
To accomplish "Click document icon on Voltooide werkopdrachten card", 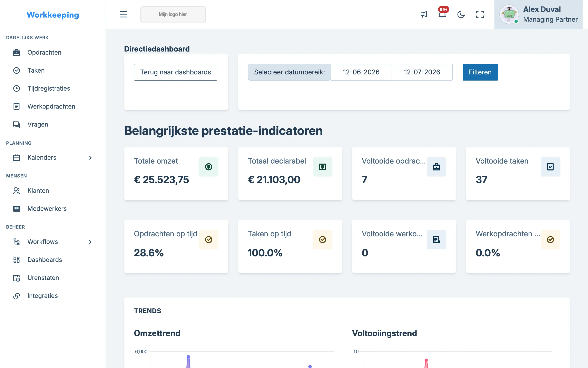I will click(x=436, y=239).
